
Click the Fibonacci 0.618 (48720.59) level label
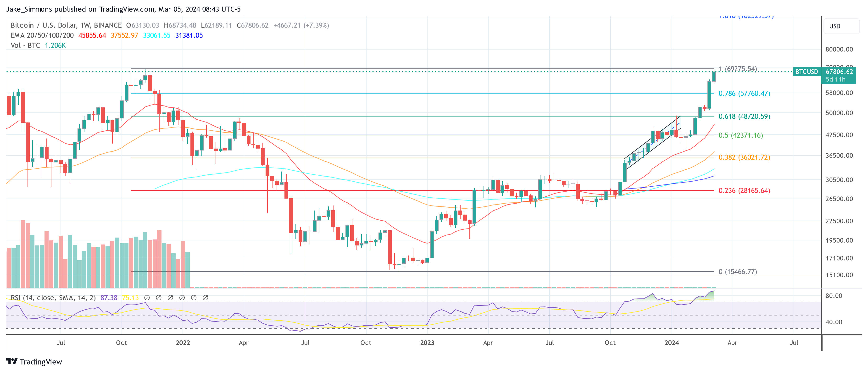coord(744,117)
